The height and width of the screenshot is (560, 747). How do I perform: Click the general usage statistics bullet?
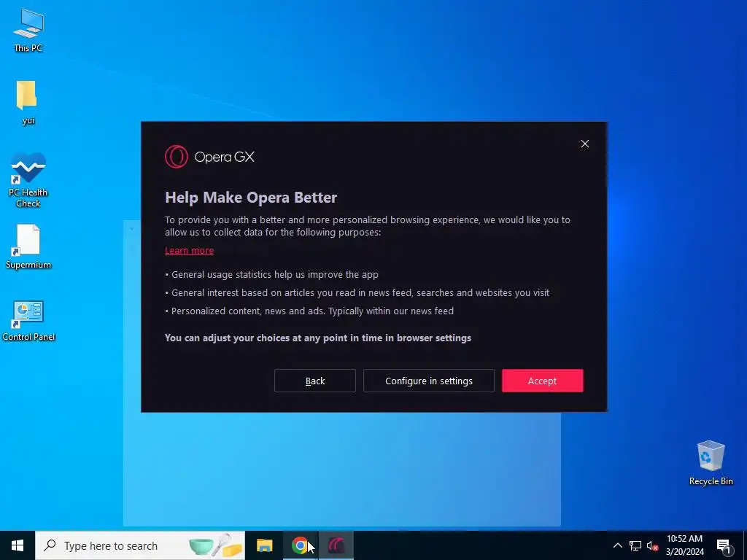pos(271,275)
